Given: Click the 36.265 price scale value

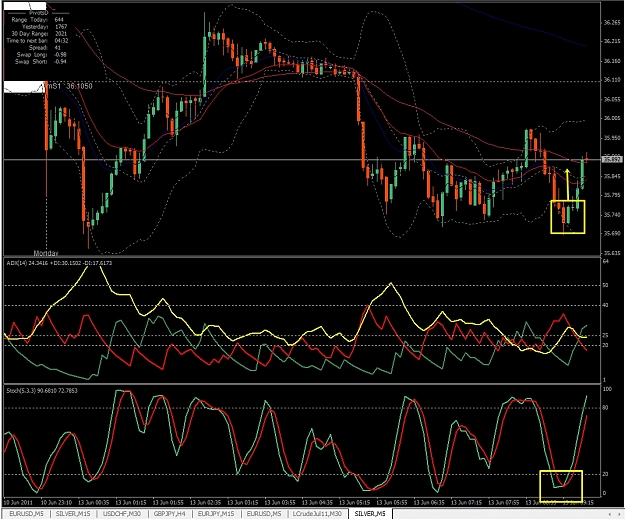Looking at the screenshot, I should [612, 22].
